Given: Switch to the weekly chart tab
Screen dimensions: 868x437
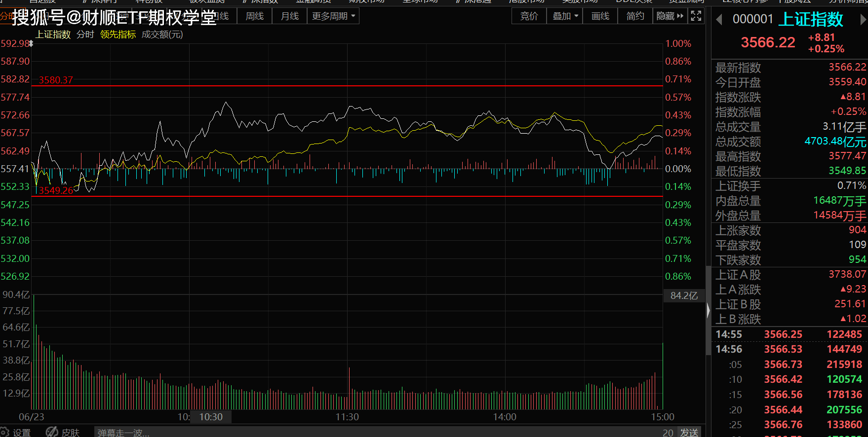Looking at the screenshot, I should pyautogui.click(x=254, y=16).
